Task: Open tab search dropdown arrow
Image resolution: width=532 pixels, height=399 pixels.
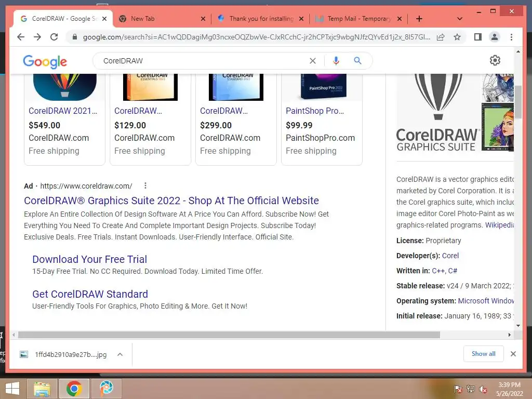Action: [460, 19]
